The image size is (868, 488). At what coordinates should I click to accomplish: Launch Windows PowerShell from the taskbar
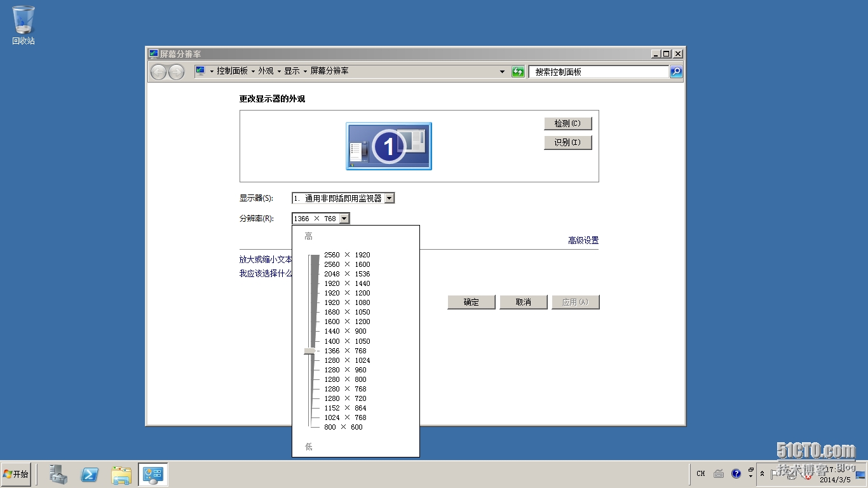pos(90,474)
